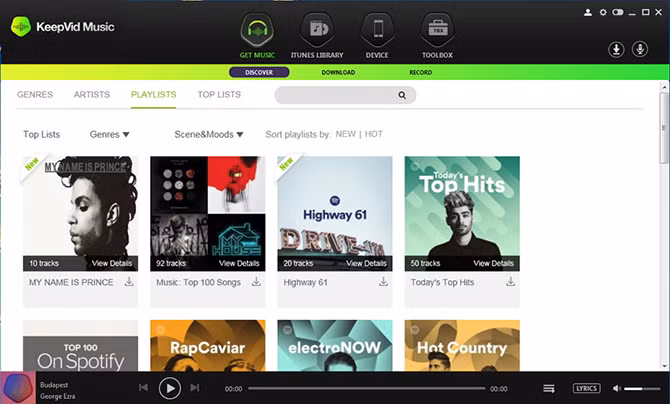View details of Today's Top Hits
670x404 pixels.
pos(493,263)
